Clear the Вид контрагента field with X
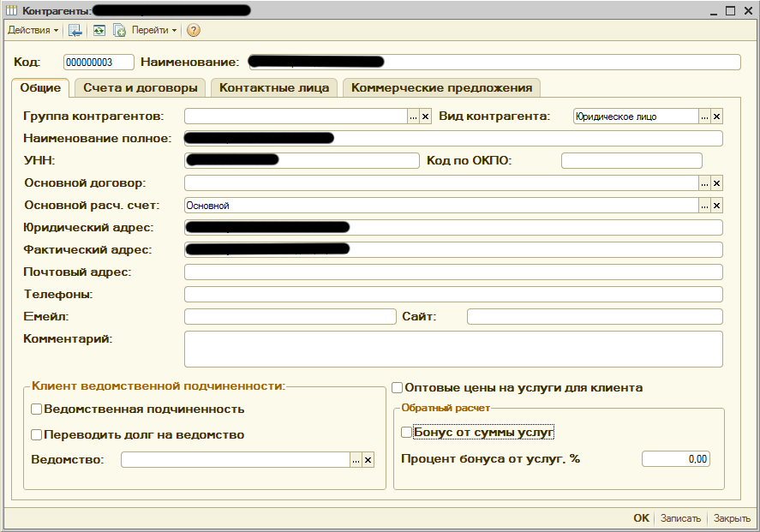The height and width of the screenshot is (532, 760). 717,117
